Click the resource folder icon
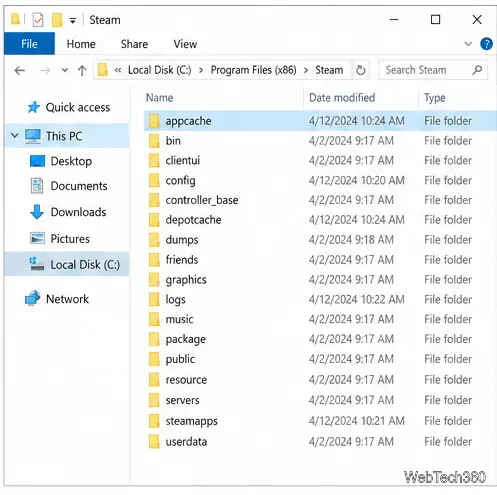Screen dimensions: 497x495 (x=154, y=380)
